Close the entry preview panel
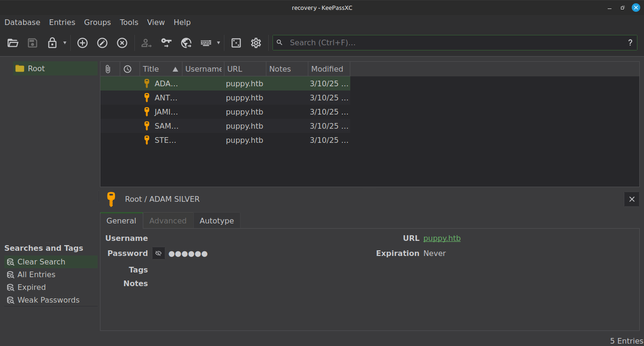The height and width of the screenshot is (346, 644). (632, 199)
